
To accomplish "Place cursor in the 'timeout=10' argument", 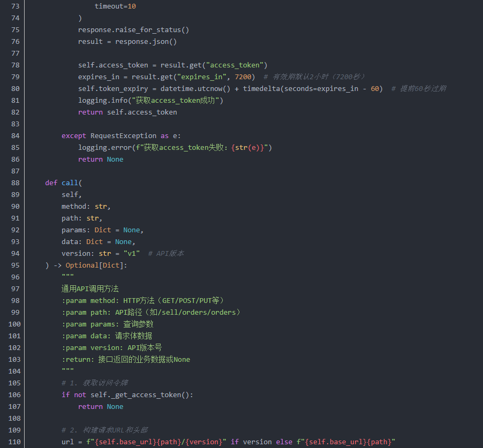I will [x=115, y=6].
